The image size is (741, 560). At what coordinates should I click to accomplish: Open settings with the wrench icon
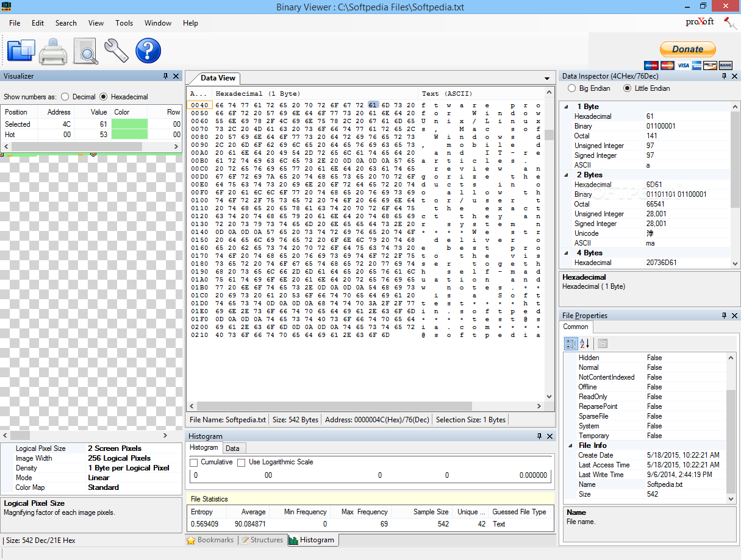116,51
